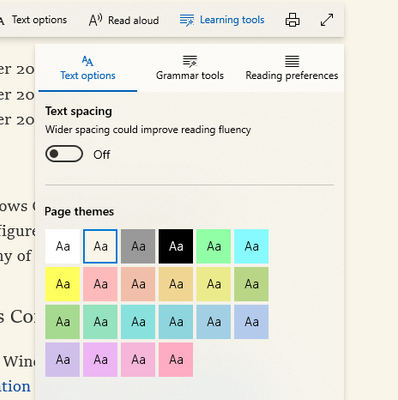Screen dimensions: 398x400
Task: Click the Text options icon in the panel
Action: [x=88, y=61]
